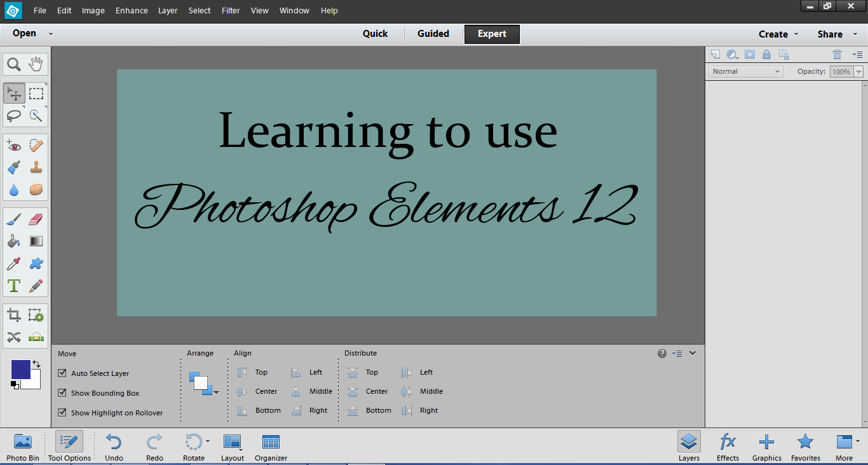Select the Blur tool

pos(14,190)
